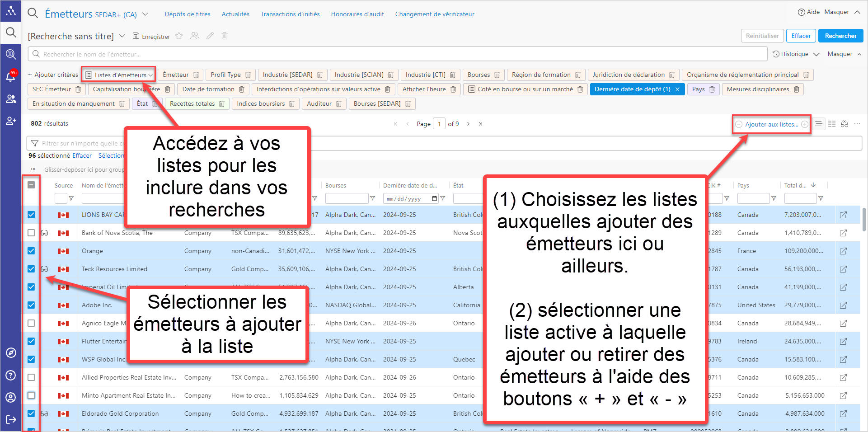Uncheck the Eldorado Gold Corporation checkbox
868x432 pixels.
[x=31, y=413]
